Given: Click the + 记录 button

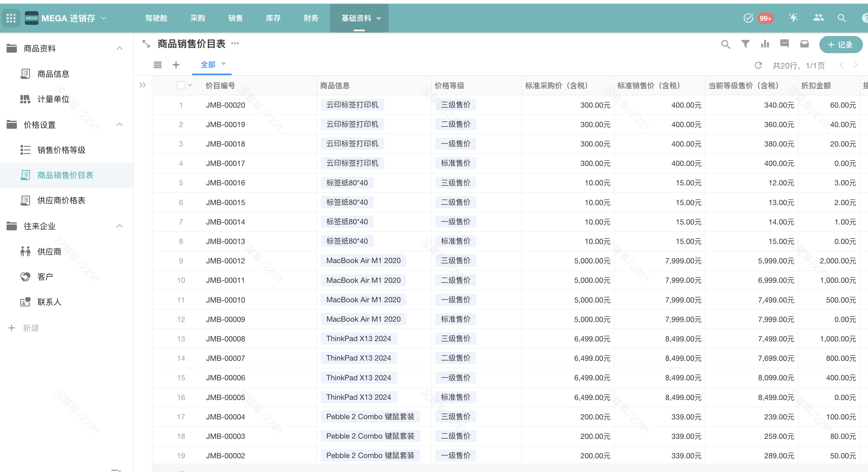Looking at the screenshot, I should (x=840, y=45).
